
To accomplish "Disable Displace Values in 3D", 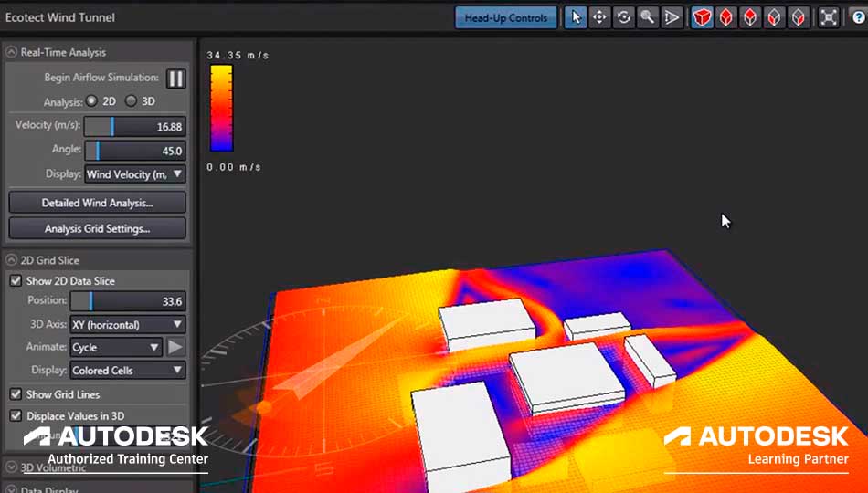I will pyautogui.click(x=16, y=415).
